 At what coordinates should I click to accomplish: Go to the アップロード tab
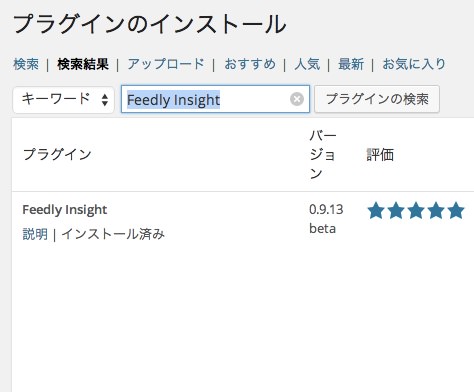coord(166,64)
